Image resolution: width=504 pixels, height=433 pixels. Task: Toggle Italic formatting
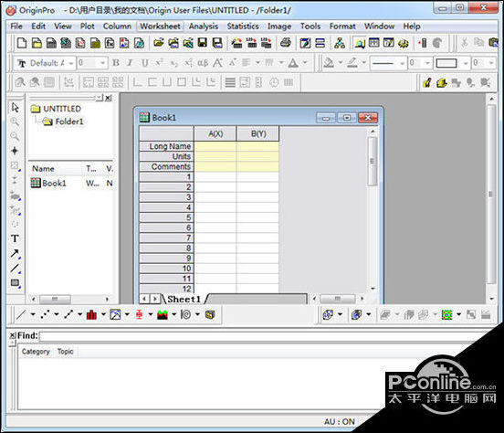130,63
